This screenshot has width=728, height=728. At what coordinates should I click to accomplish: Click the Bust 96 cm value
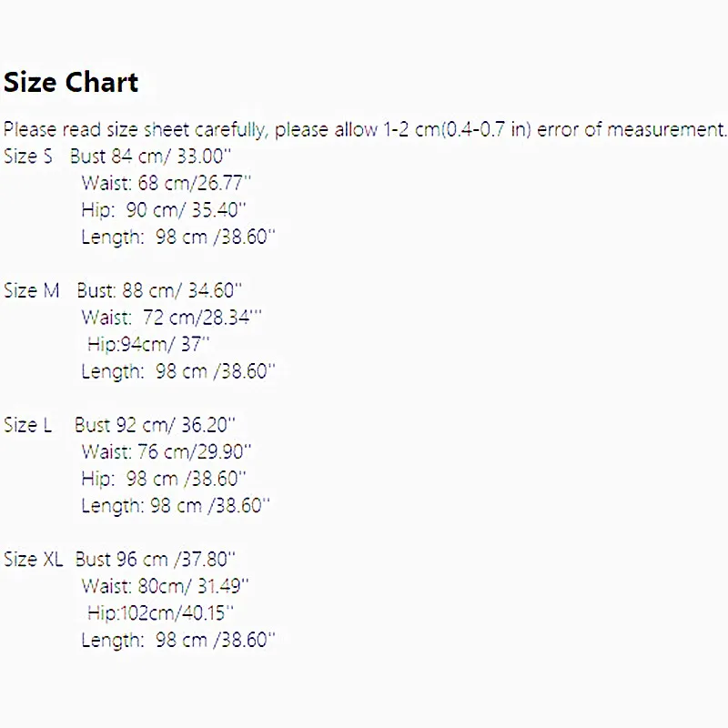[x=156, y=559]
